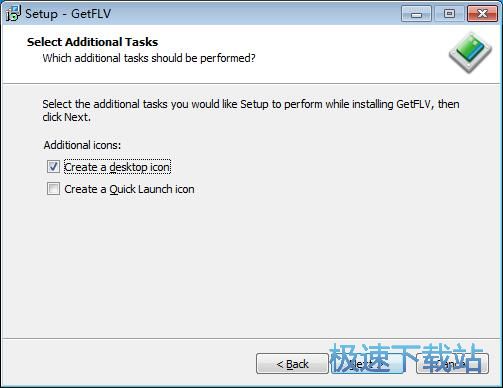Click the 'Create a Quick Launch icon' label text
503x388 pixels.
point(129,189)
